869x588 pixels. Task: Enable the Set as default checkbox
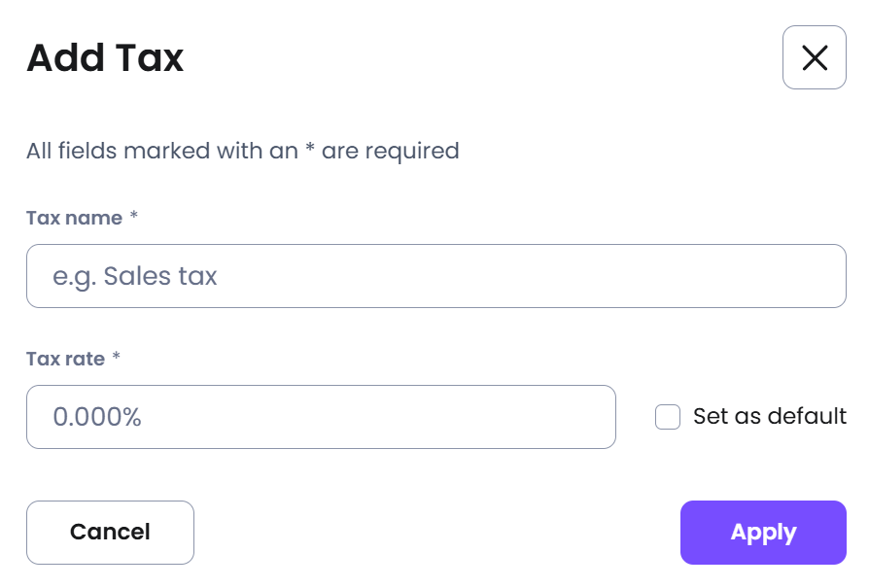[x=667, y=417]
